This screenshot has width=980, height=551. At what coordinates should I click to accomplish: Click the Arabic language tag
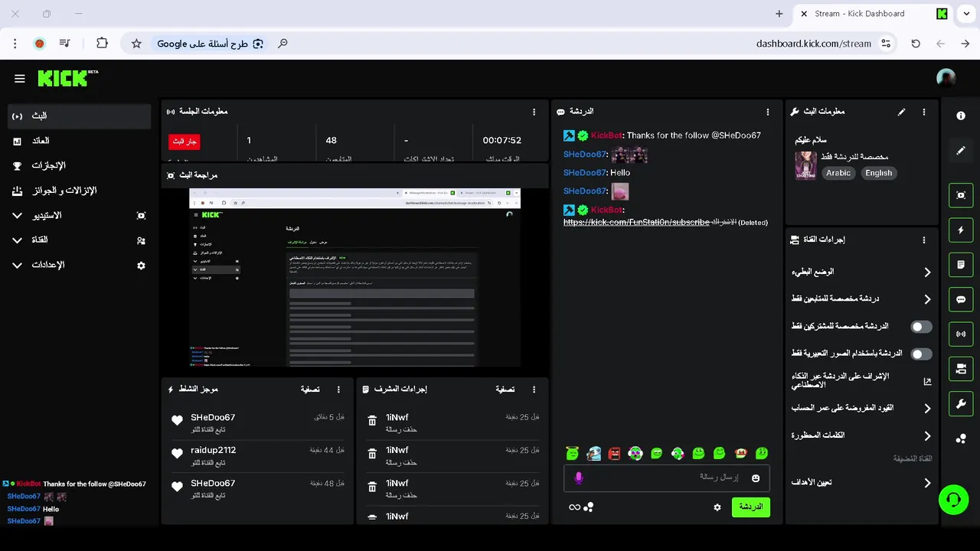(x=838, y=173)
